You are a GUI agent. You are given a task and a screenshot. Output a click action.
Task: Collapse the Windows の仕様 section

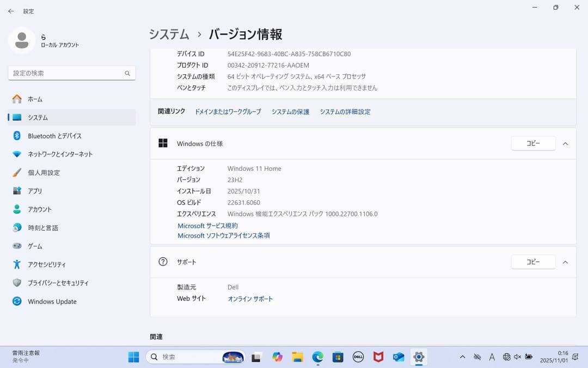(x=565, y=143)
